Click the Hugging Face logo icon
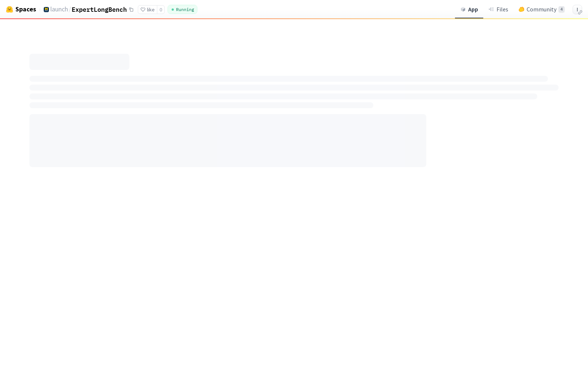The image size is (588, 368). point(10,10)
